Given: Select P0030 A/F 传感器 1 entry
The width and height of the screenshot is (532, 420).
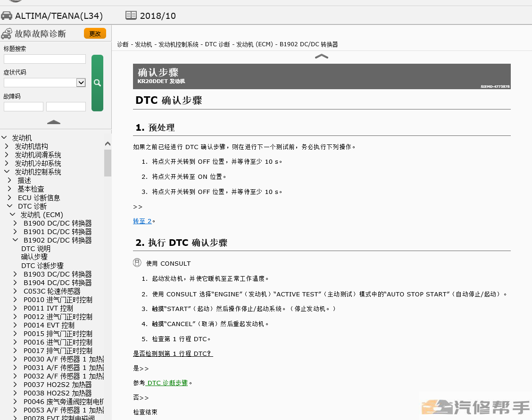Looking at the screenshot, I should pyautogui.click(x=64, y=359).
